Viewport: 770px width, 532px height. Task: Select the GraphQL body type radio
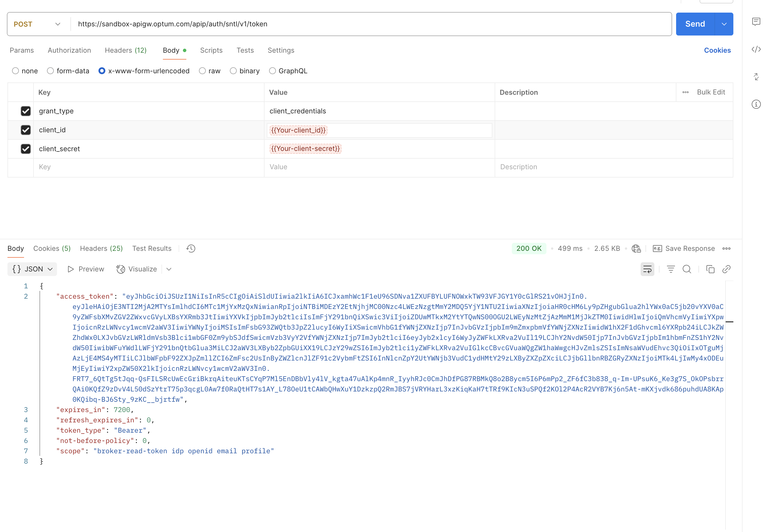pyautogui.click(x=272, y=71)
